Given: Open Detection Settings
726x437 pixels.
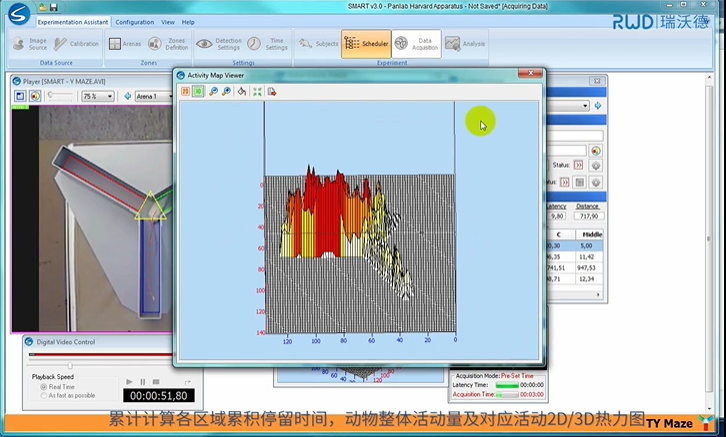Looking at the screenshot, I should [219, 44].
